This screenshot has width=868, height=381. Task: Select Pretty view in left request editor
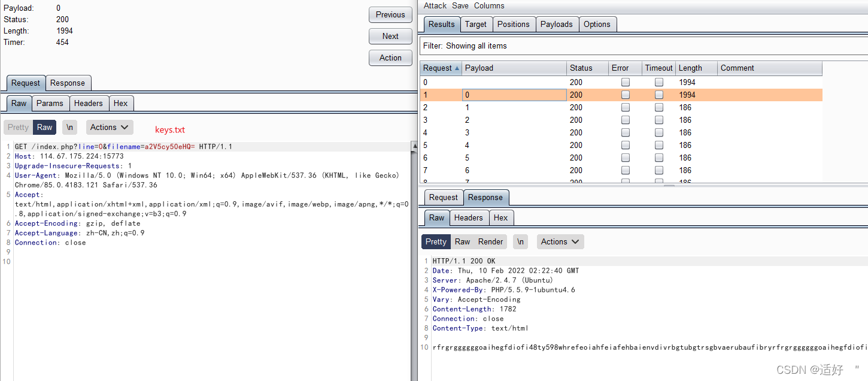(18, 127)
